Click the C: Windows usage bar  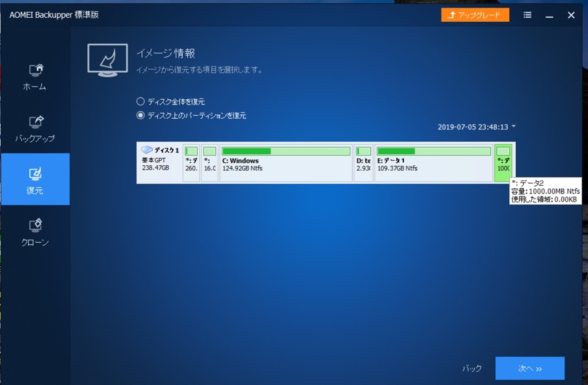pos(286,151)
